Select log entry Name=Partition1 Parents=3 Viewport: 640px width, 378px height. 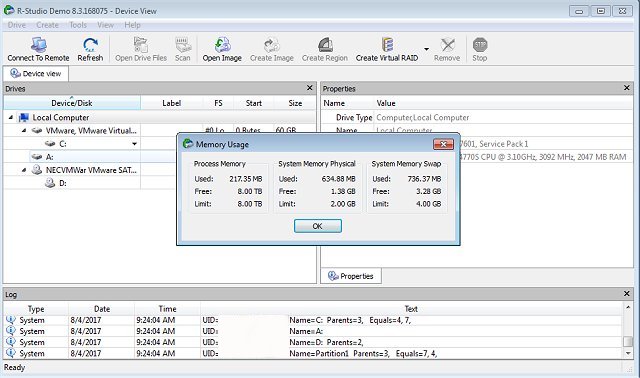313,354
